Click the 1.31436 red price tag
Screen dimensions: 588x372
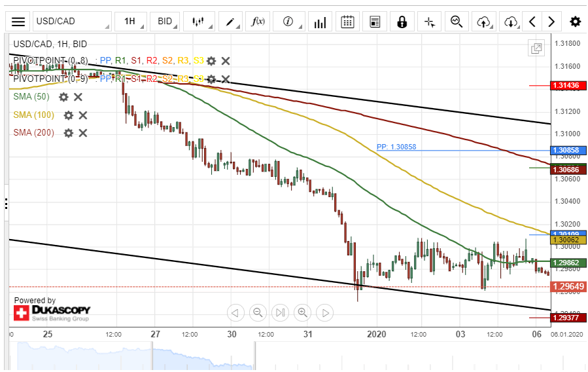pos(568,86)
